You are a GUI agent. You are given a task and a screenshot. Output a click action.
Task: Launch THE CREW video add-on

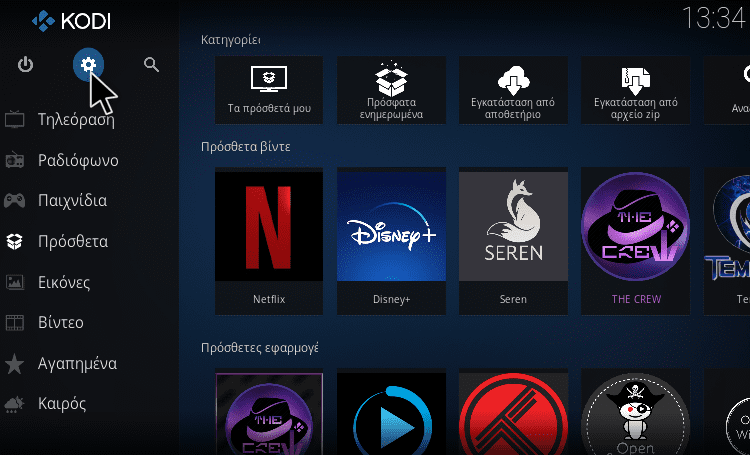click(x=636, y=241)
